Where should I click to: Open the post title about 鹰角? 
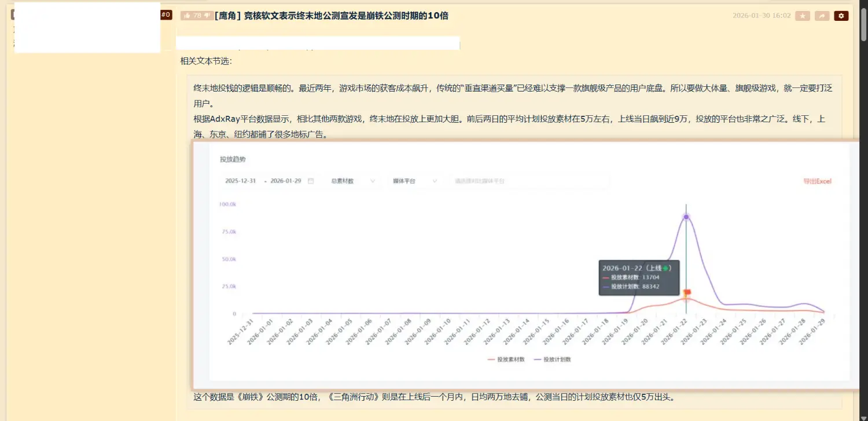click(x=331, y=16)
